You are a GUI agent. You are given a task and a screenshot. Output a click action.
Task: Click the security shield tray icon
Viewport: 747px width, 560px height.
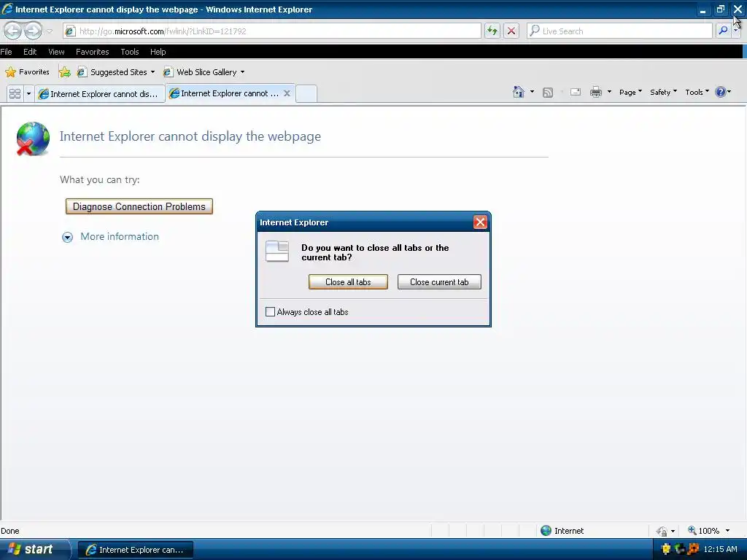point(666,549)
